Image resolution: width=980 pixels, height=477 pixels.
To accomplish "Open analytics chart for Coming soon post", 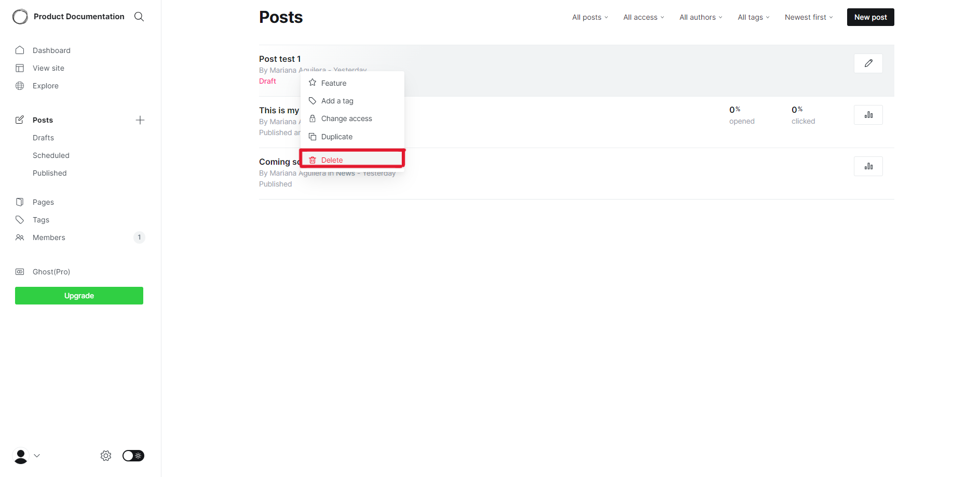I will click(867, 166).
